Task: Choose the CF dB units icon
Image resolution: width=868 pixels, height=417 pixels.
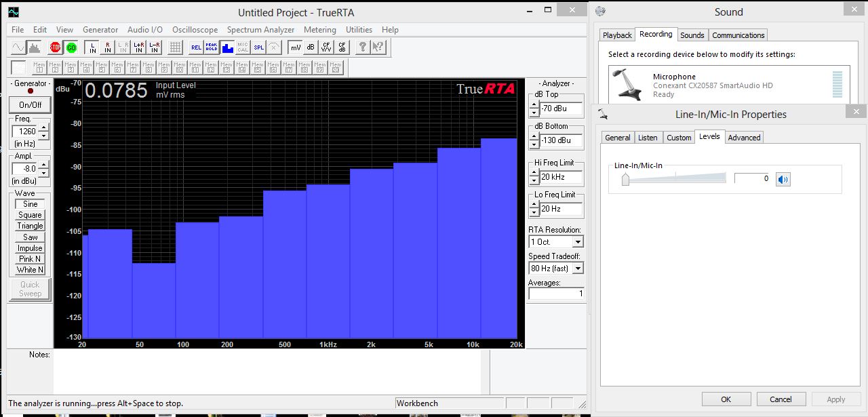Action: pyautogui.click(x=342, y=47)
